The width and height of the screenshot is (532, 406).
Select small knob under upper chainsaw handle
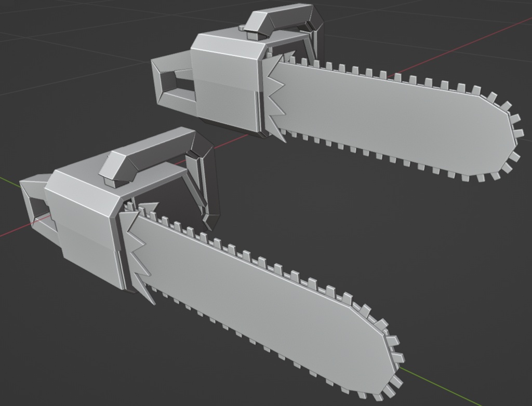pyautogui.click(x=241, y=28)
